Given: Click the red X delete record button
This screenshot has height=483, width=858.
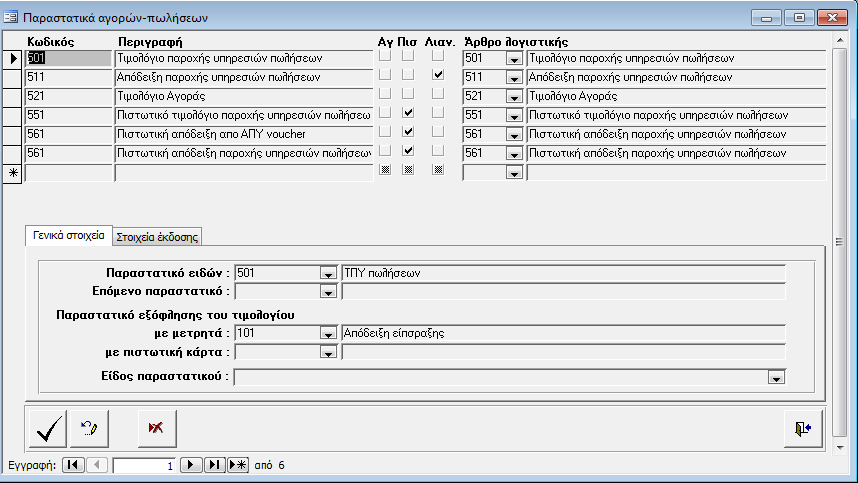Looking at the screenshot, I should coord(155,428).
